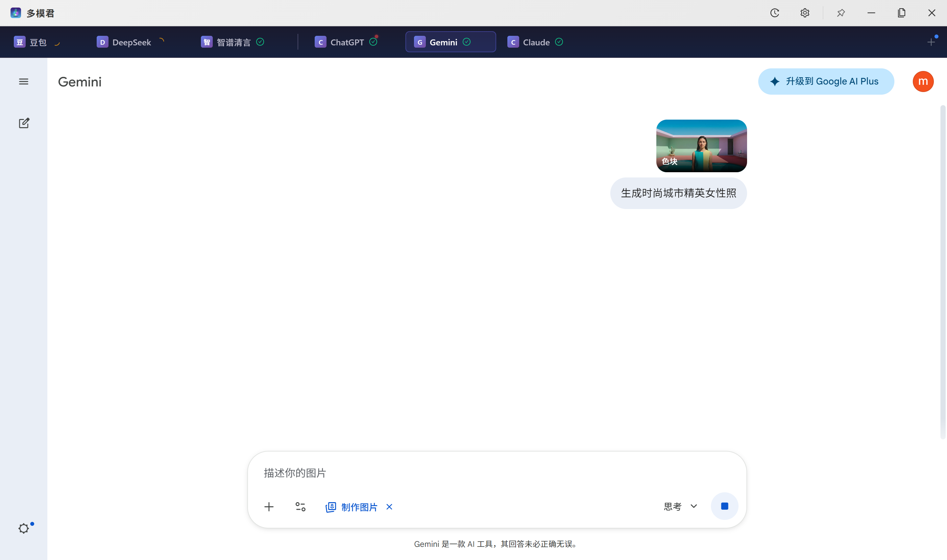Remove the 制作图片 chip with X
The image size is (947, 560).
(389, 507)
